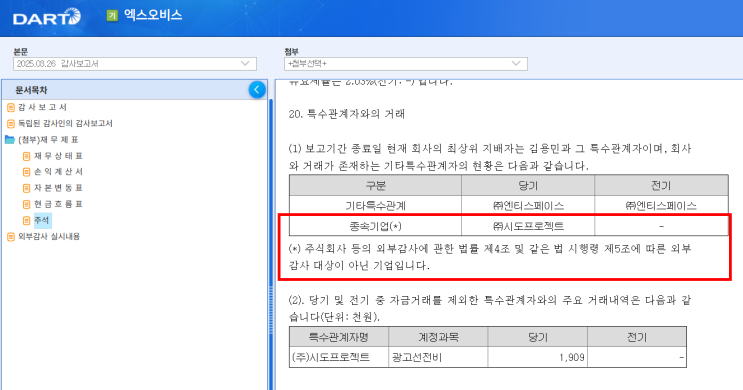Click the 엑스오비스 company name in header
The image size is (743, 390).
(x=153, y=15)
